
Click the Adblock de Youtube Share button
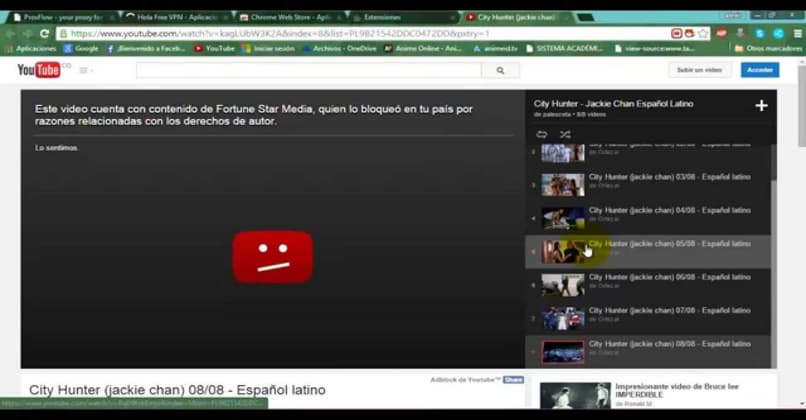[513, 380]
